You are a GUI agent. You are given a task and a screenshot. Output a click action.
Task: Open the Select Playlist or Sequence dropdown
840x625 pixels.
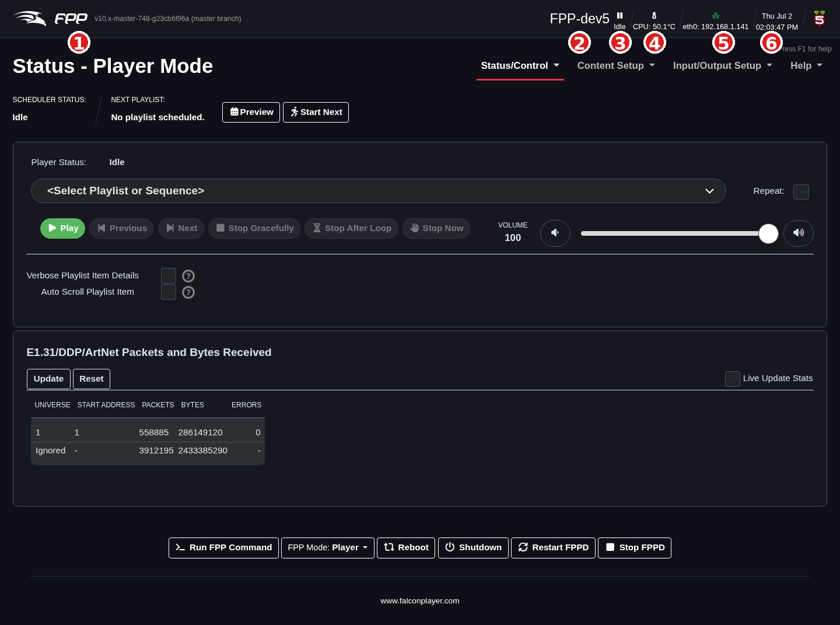pyautogui.click(x=378, y=191)
